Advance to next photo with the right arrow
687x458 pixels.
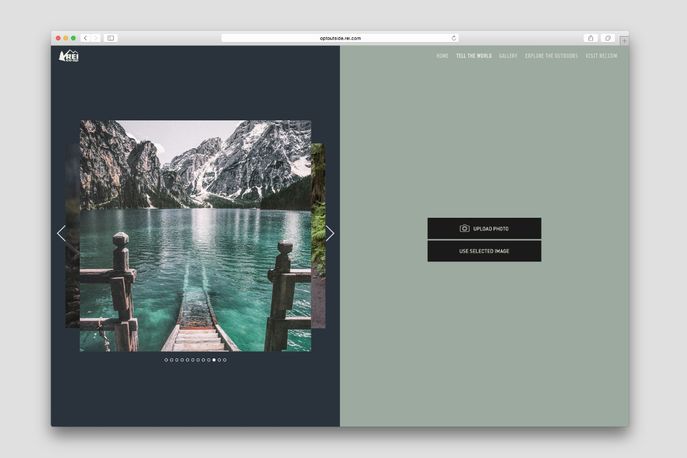330,233
